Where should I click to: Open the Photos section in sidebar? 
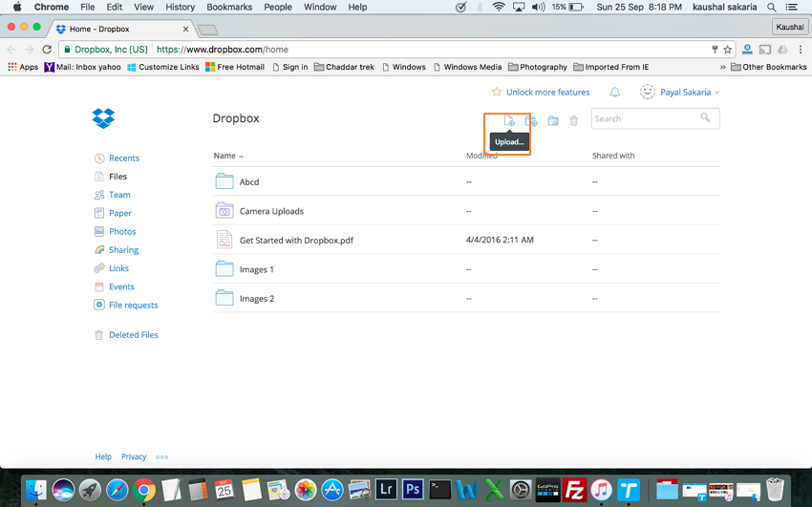click(x=122, y=232)
